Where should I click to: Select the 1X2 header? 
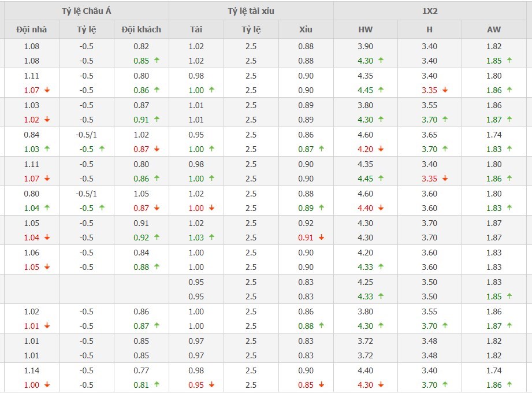[x=429, y=12]
